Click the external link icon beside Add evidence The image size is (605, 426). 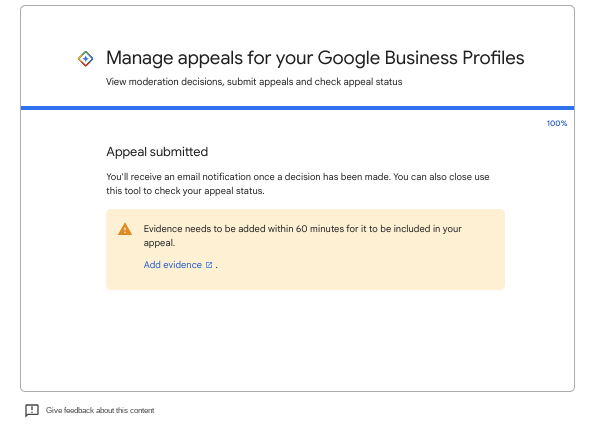(x=209, y=265)
